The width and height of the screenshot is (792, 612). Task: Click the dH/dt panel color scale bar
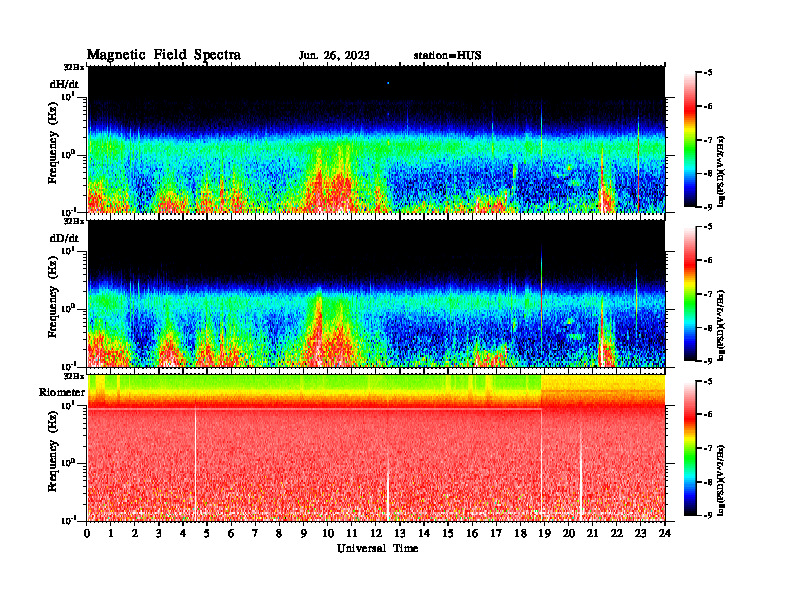[x=689, y=140]
